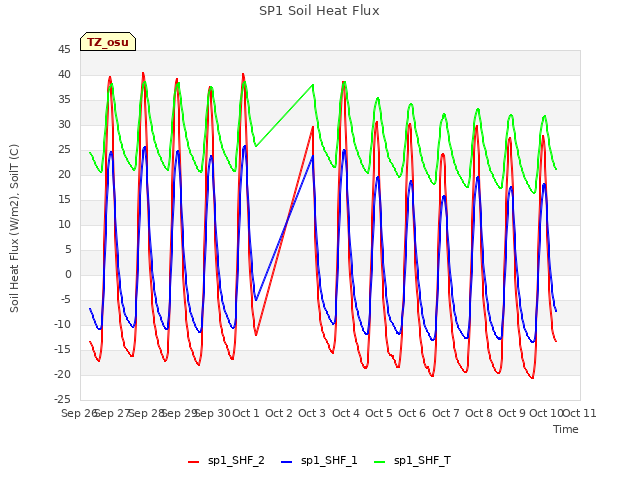Click the Oct 3 x-axis tick label
The image size is (640, 480).
[x=312, y=413]
